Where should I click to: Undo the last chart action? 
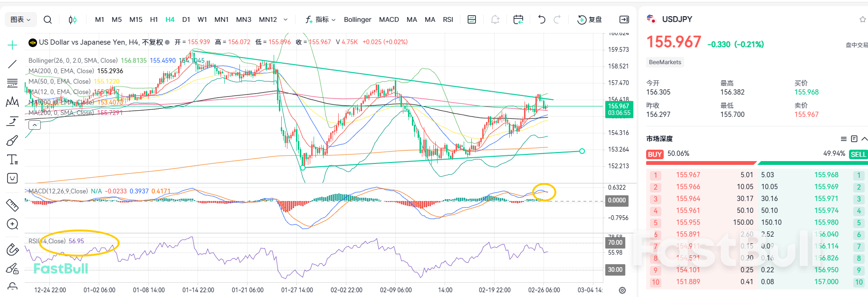click(x=542, y=19)
